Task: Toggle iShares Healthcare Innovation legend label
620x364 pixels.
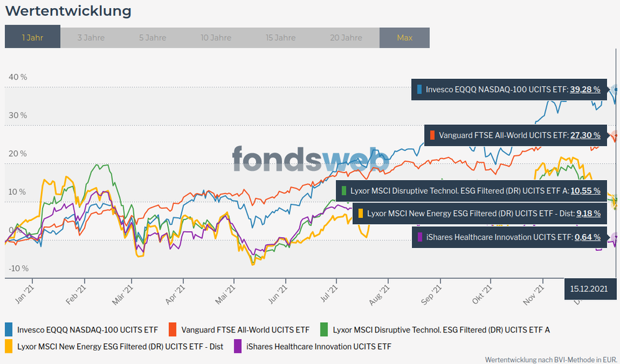Action: (x=319, y=346)
